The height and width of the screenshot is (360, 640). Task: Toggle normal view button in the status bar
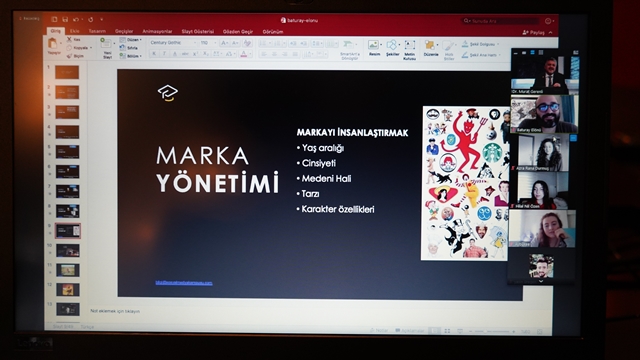coord(435,331)
